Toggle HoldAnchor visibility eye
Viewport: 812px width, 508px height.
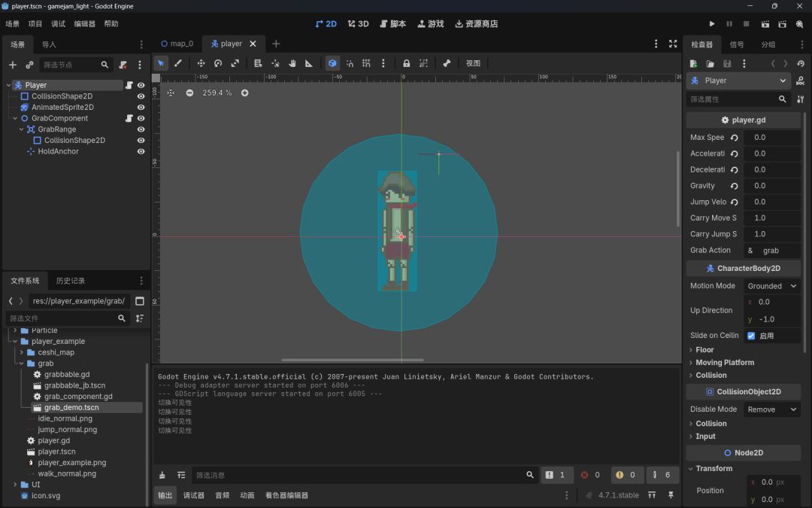pyautogui.click(x=141, y=151)
